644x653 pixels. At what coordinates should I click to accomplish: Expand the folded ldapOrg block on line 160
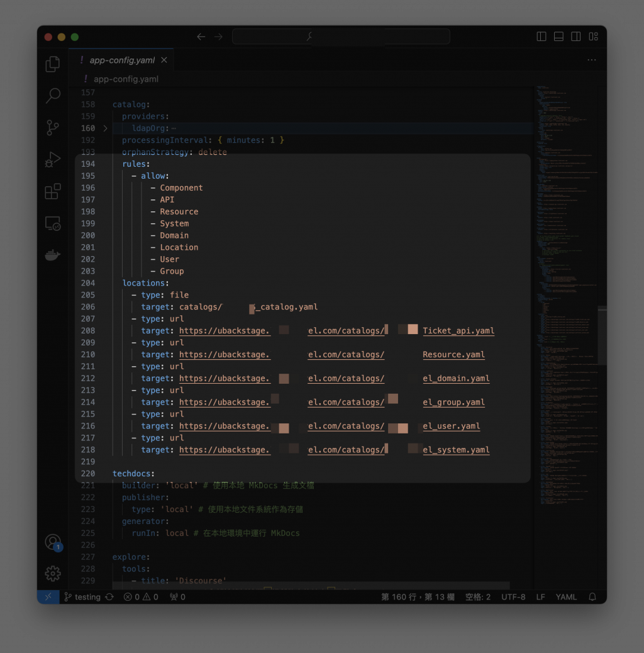[x=105, y=128]
